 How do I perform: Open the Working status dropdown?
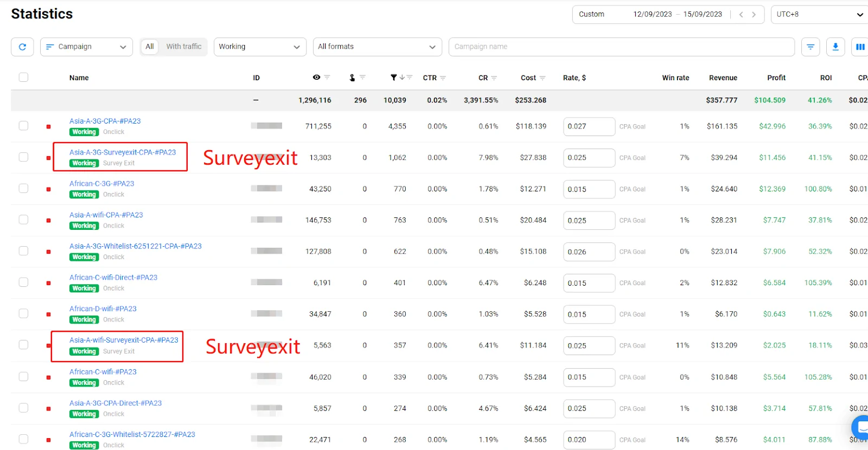click(259, 47)
